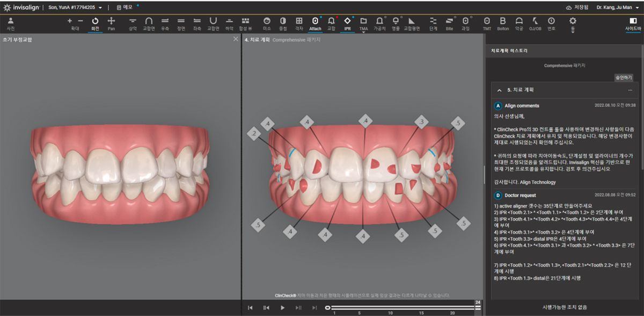Select the 회전 rotate tool

pyautogui.click(x=96, y=23)
